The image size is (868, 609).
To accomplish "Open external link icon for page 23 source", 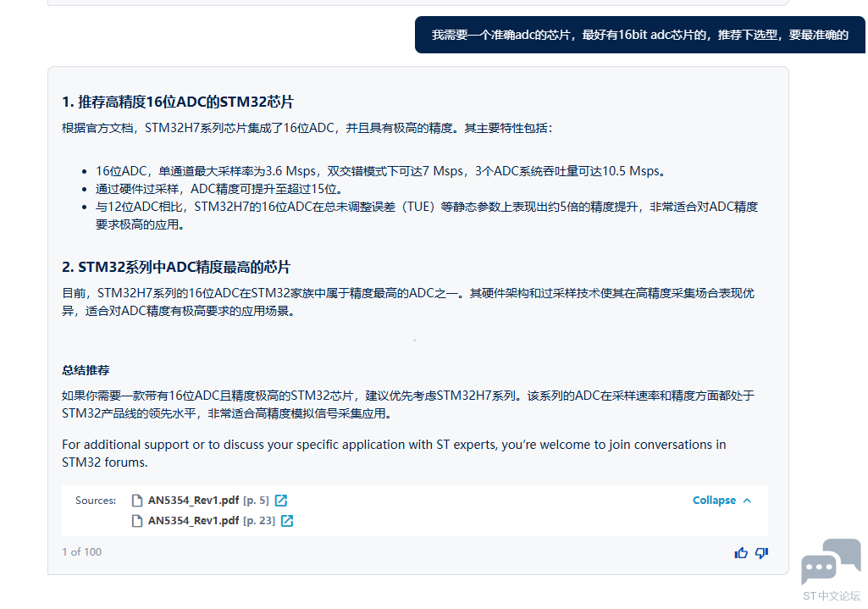I will [x=287, y=521].
